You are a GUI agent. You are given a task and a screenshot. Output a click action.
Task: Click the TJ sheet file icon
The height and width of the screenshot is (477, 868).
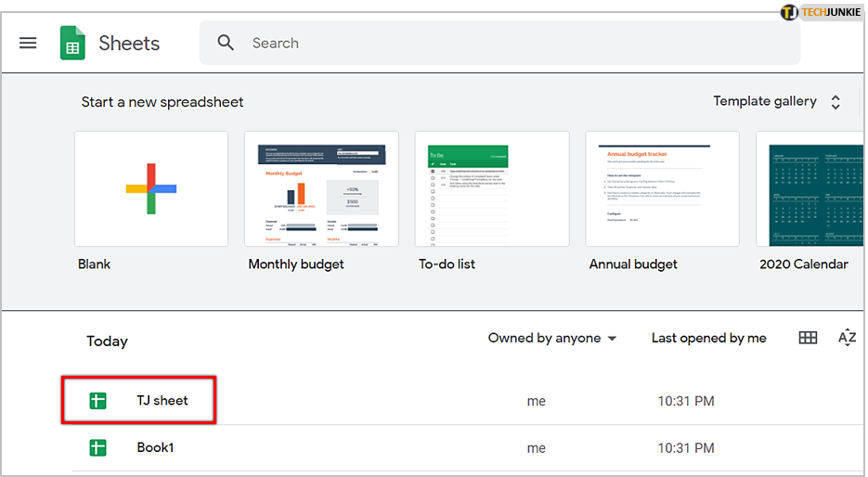(x=98, y=401)
